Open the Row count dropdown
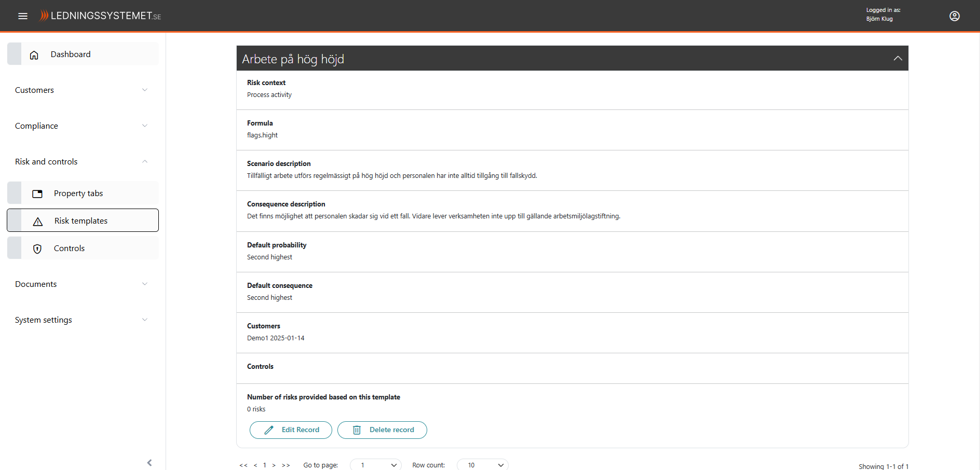980x470 pixels. click(x=483, y=465)
